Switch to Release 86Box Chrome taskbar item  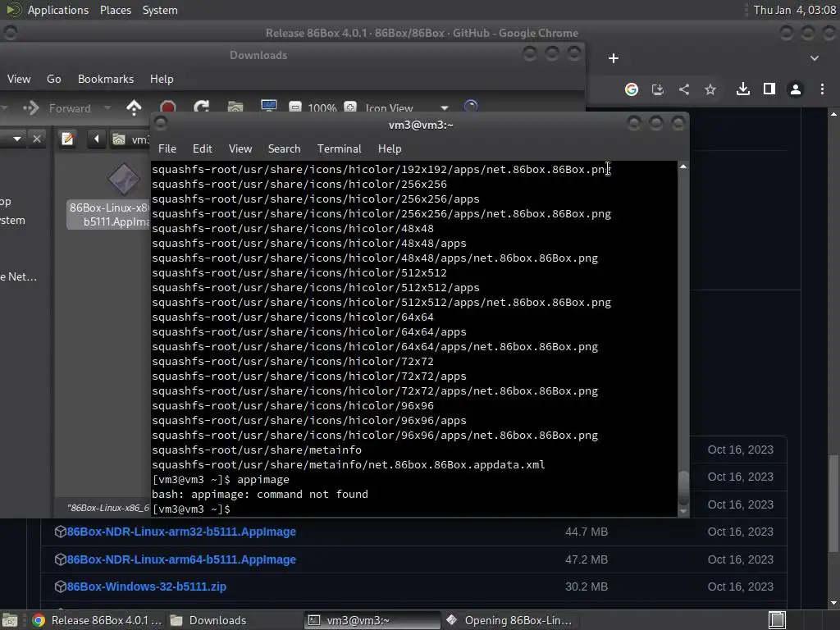pyautogui.click(x=97, y=620)
